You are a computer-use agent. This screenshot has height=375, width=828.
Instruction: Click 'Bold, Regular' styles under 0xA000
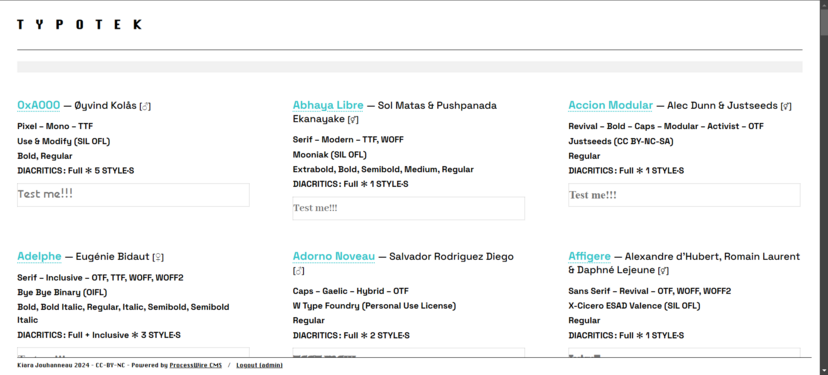pos(44,156)
